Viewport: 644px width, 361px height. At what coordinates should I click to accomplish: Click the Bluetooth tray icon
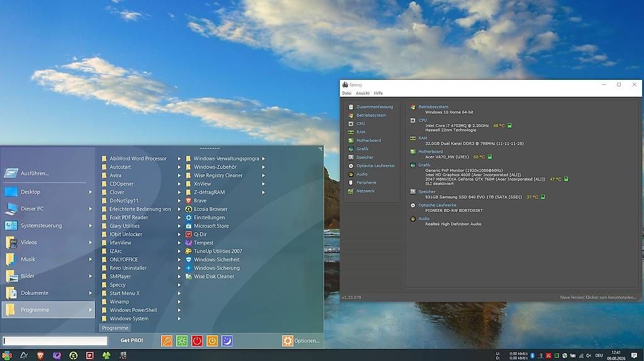(x=532, y=356)
